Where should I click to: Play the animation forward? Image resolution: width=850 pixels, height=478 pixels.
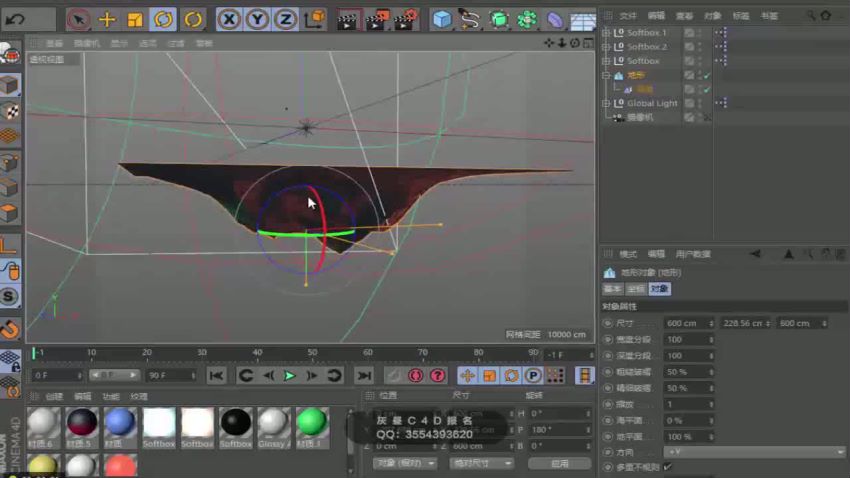pyautogui.click(x=289, y=376)
